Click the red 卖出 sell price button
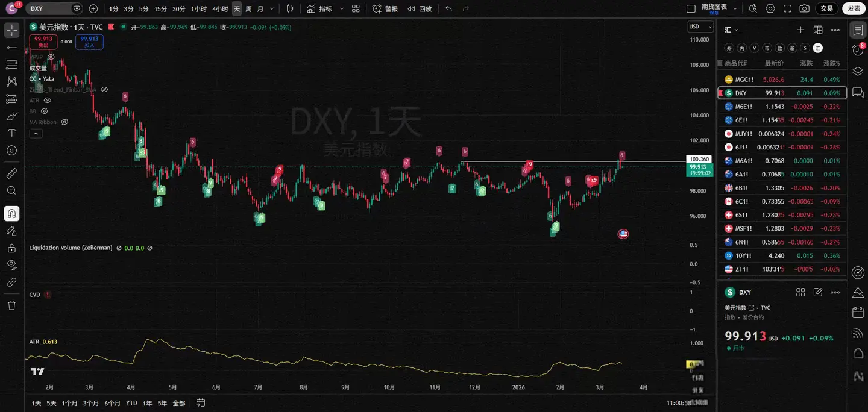Screen dimensions: 868x412 [x=43, y=42]
